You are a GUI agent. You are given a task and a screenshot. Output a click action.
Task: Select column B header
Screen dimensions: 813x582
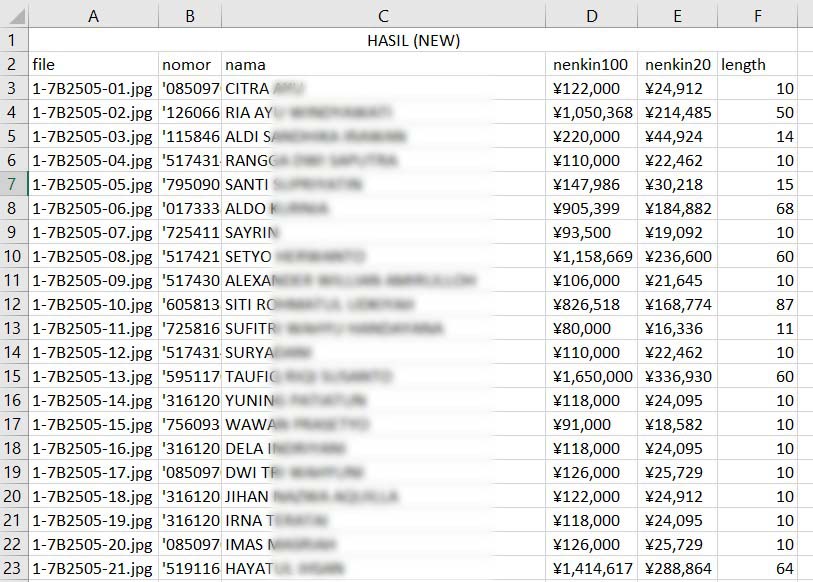[190, 16]
